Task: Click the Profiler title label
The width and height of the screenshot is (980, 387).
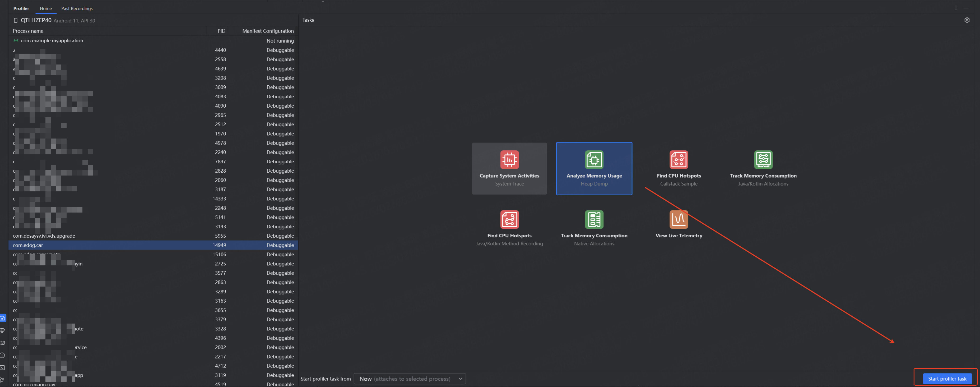Action: pos(21,8)
